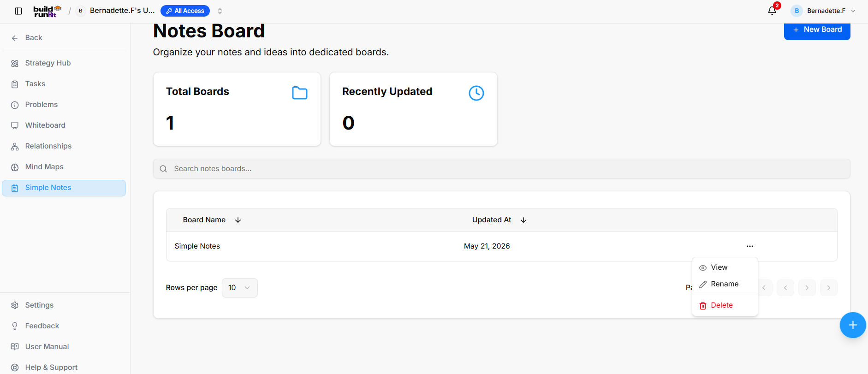
Task: Open Strategy Hub in the sidebar
Action: pyautogui.click(x=64, y=63)
